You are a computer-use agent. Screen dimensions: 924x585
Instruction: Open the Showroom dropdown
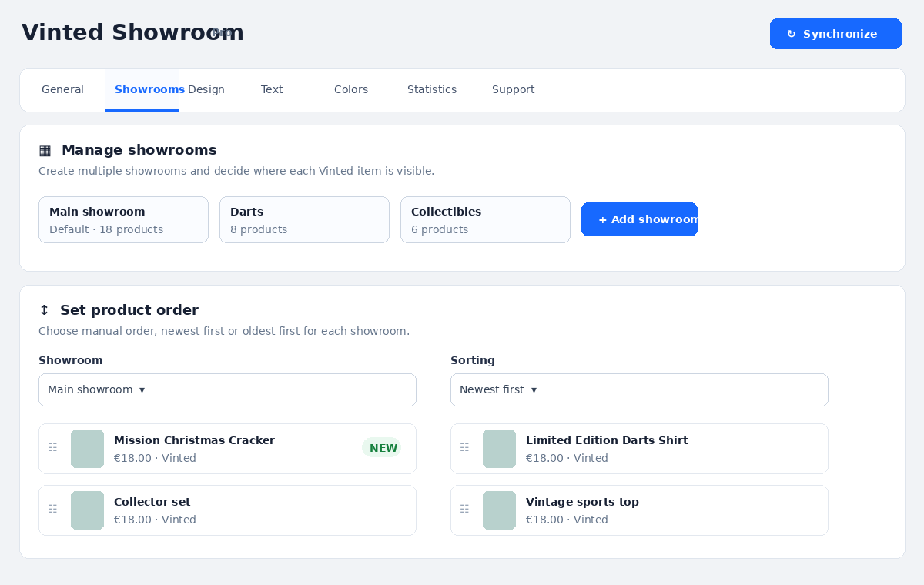(x=227, y=389)
